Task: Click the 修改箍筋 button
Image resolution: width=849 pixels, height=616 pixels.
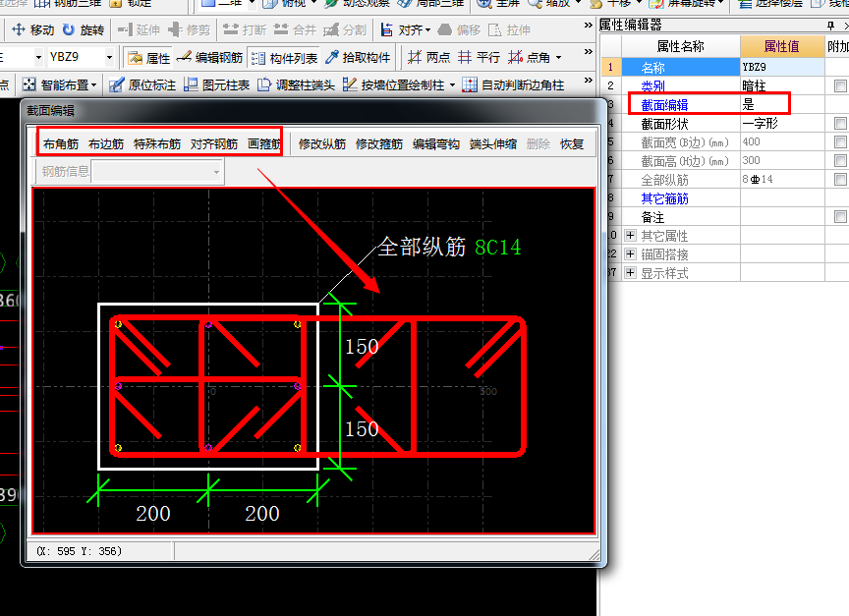Action: (379, 144)
